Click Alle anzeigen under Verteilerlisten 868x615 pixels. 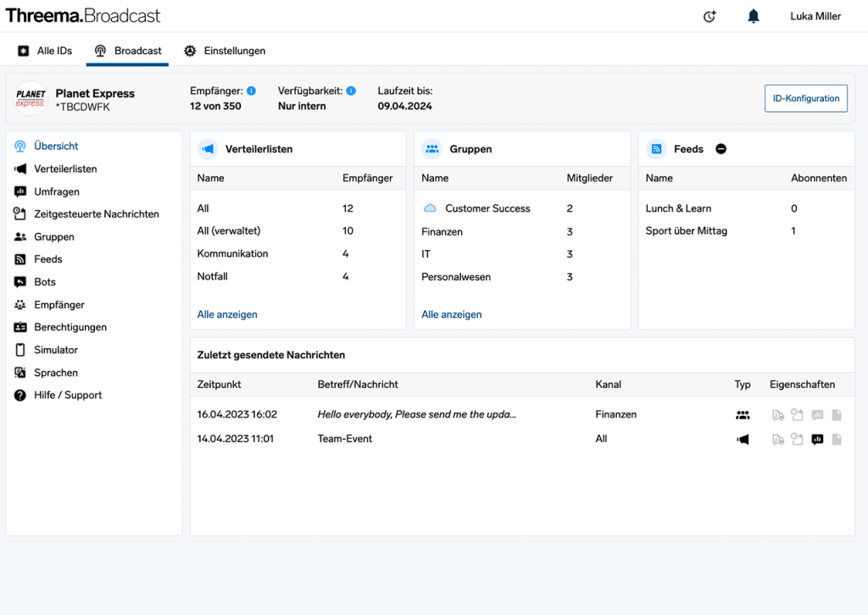click(x=227, y=314)
